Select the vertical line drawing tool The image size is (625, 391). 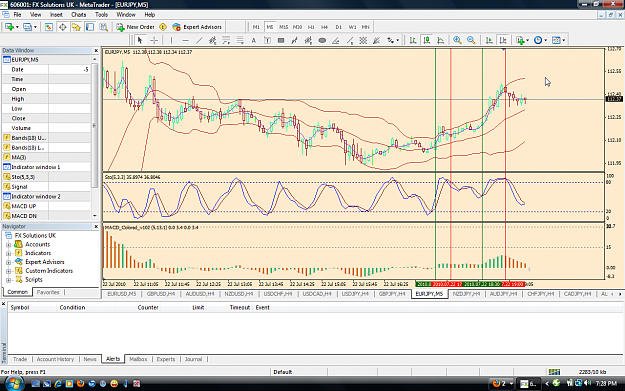[x=171, y=40]
